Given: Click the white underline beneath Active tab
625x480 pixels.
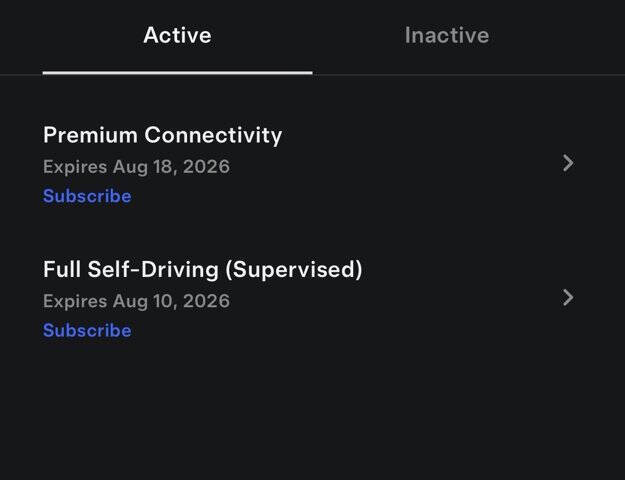Looking at the screenshot, I should click(177, 73).
